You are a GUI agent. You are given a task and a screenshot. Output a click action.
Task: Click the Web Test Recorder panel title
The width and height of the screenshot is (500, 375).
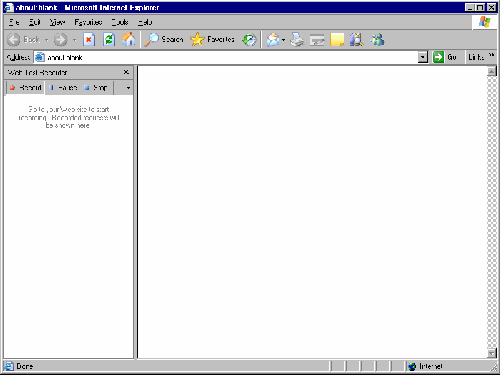coord(37,72)
